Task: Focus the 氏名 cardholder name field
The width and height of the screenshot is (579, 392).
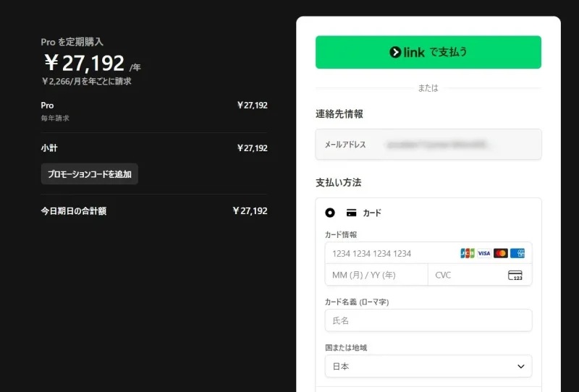Action: [428, 320]
